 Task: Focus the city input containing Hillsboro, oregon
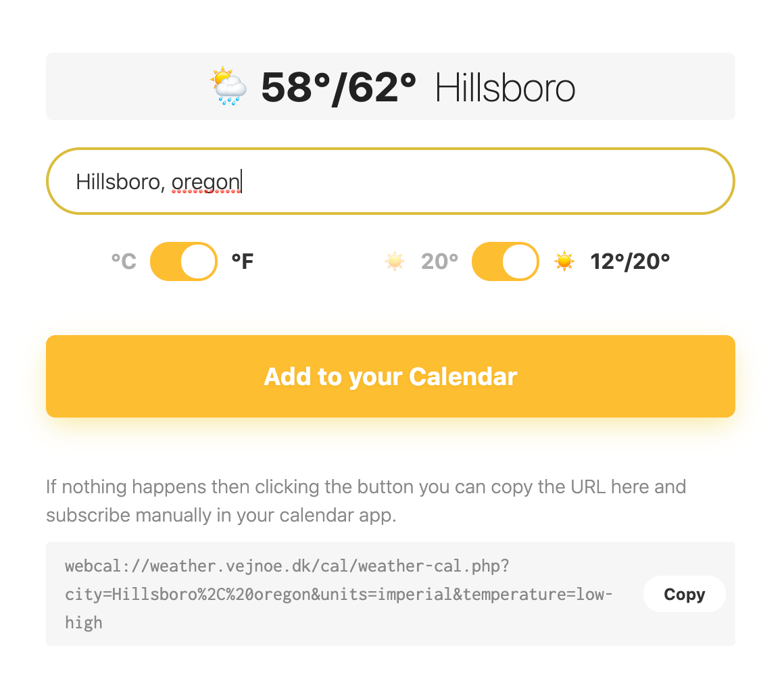tap(391, 181)
